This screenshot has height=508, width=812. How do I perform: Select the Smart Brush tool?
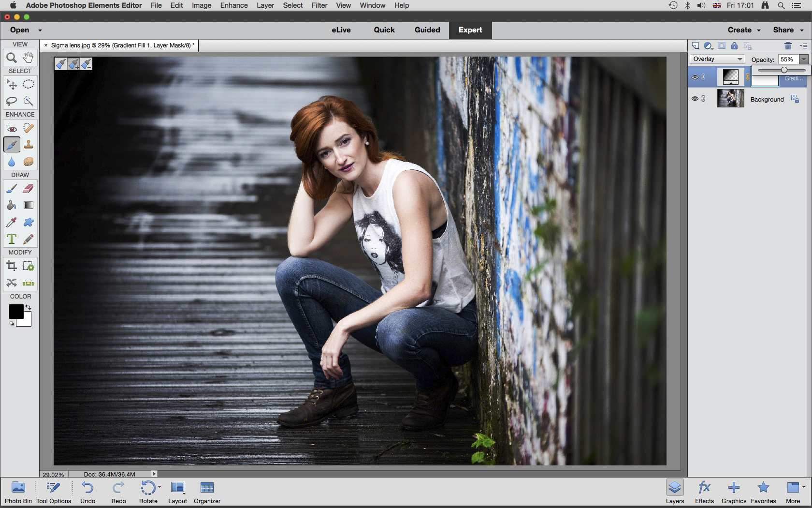pos(12,145)
